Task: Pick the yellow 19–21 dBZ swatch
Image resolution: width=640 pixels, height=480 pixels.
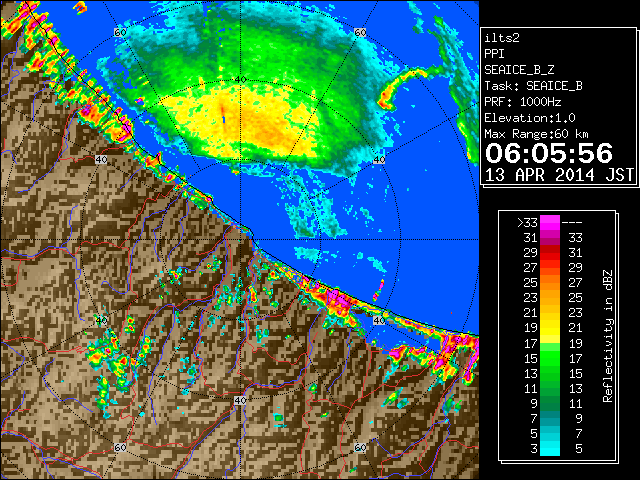Action: coord(550,328)
